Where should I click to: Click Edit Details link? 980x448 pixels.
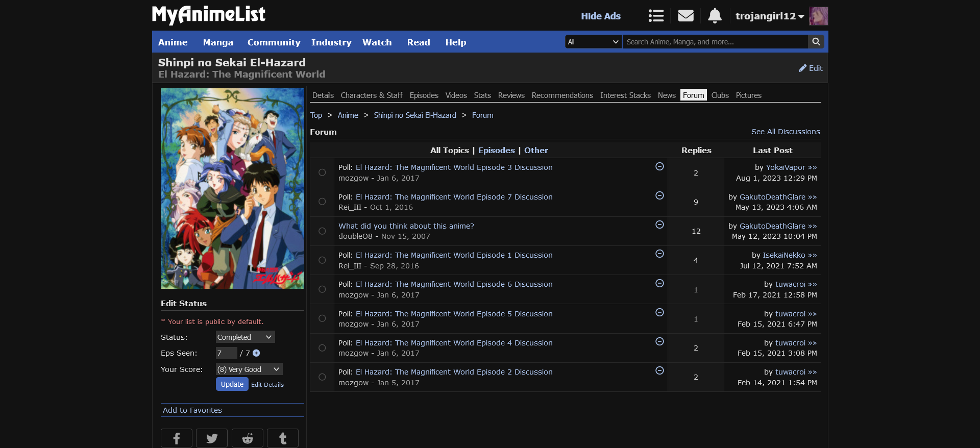(x=267, y=385)
